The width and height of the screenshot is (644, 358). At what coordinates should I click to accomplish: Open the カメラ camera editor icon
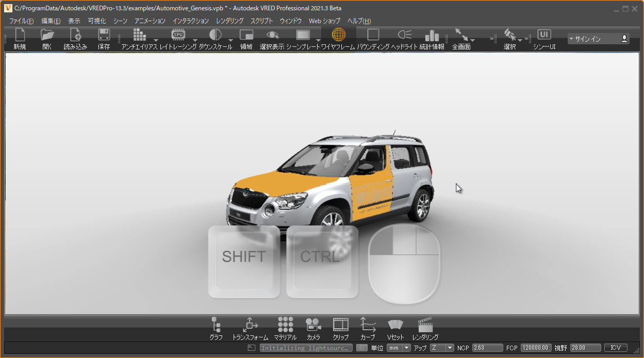click(x=313, y=325)
